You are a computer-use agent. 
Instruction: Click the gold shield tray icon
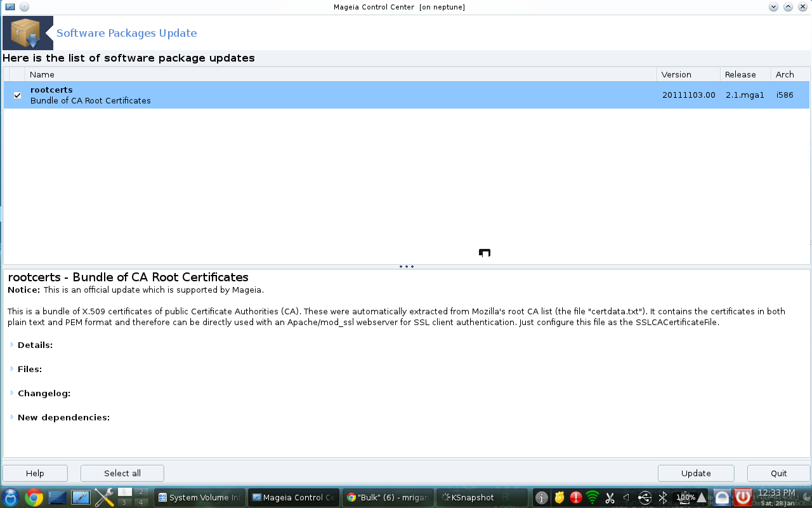559,498
